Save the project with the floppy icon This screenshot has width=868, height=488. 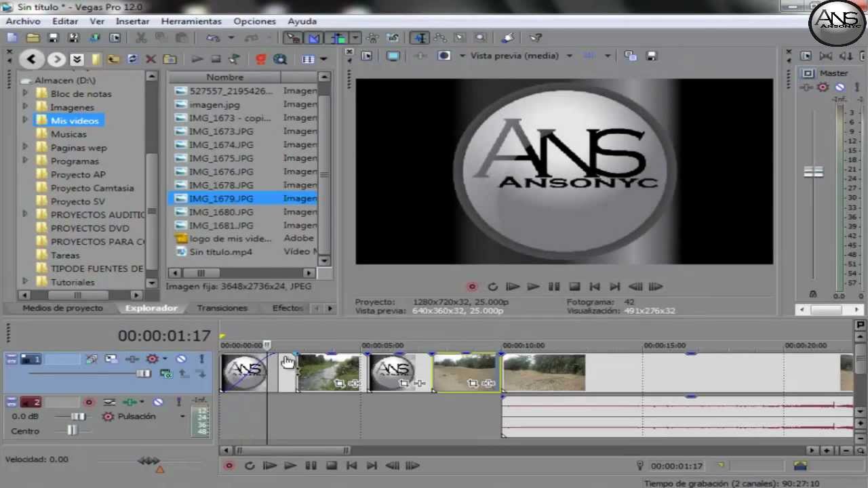54,39
